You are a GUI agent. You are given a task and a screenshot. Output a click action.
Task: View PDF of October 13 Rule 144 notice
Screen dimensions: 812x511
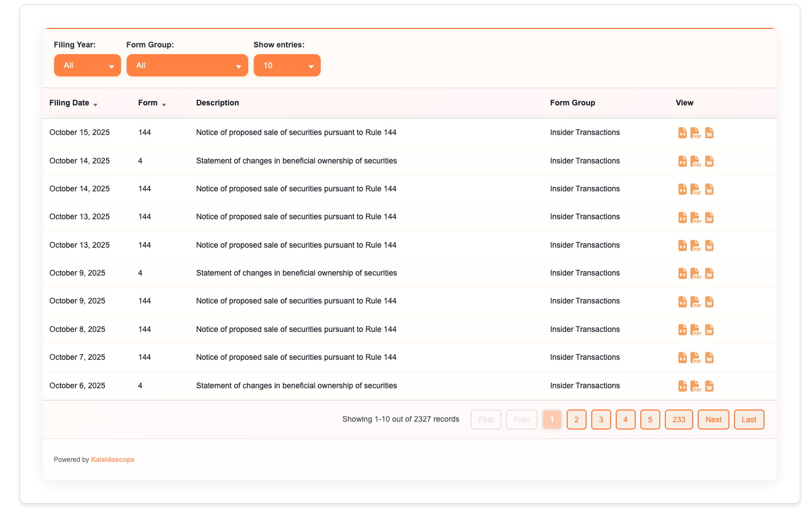click(x=696, y=218)
